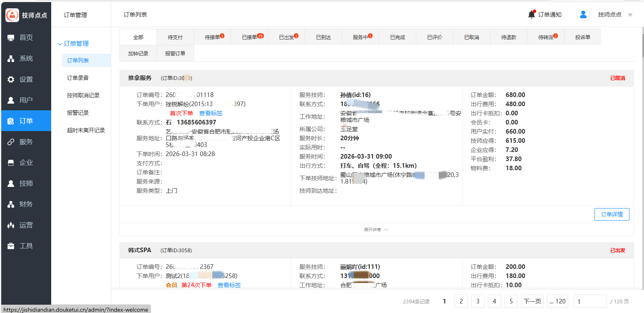Image resolution: width=644 pixels, height=313 pixels.
Task: Switch to the 已接单 tab
Action: pyautogui.click(x=249, y=37)
